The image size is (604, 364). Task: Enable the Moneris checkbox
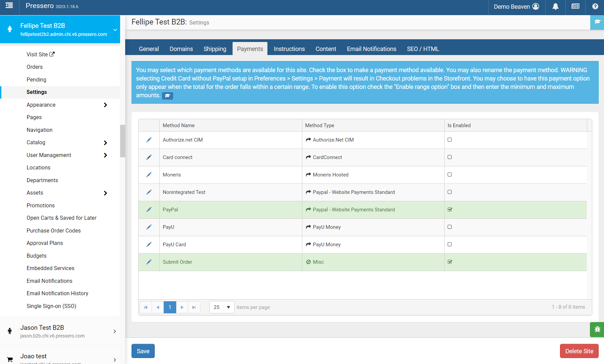coord(450,174)
